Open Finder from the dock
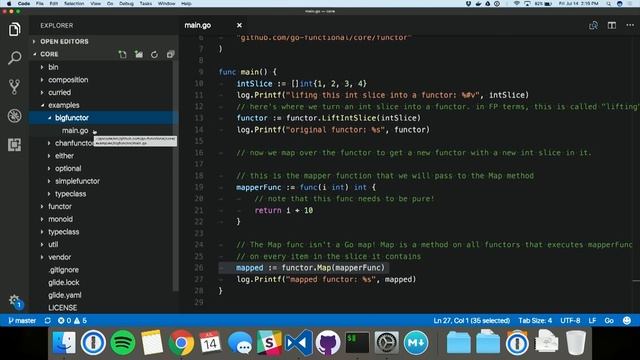This screenshot has width=640, height=360. click(64, 342)
